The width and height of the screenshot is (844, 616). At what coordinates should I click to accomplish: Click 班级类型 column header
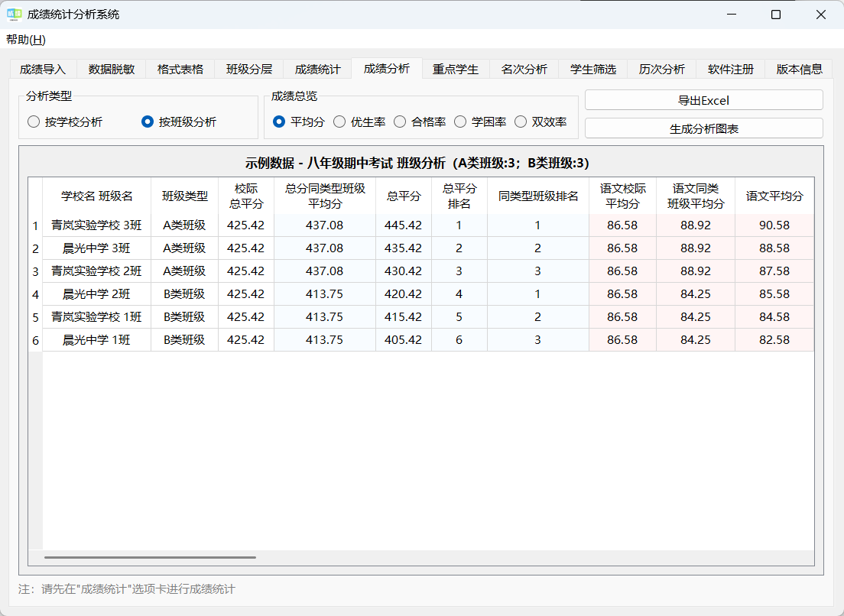pyautogui.click(x=185, y=196)
